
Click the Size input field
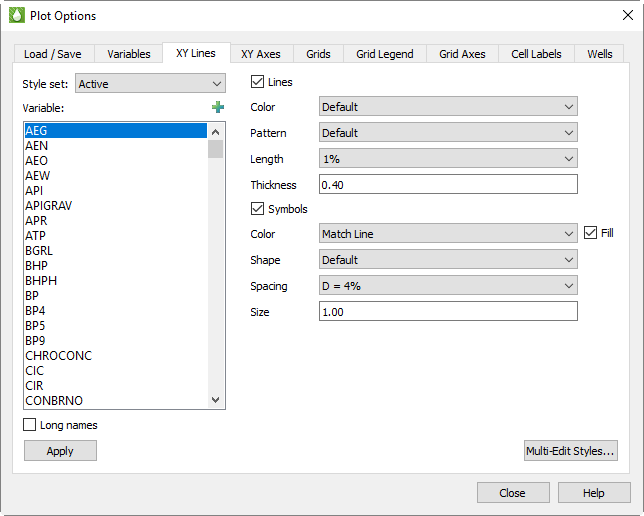click(448, 311)
